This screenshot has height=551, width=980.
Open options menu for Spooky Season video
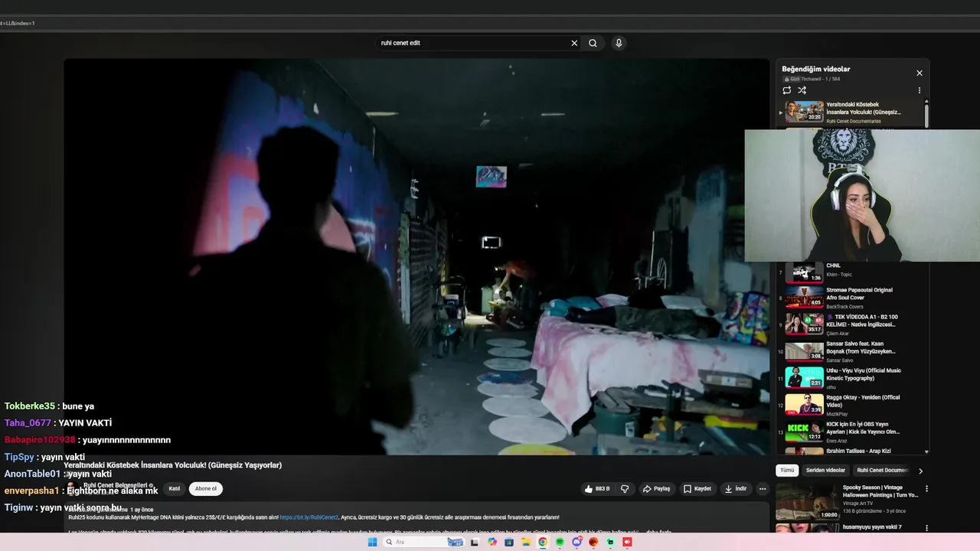[x=926, y=489]
